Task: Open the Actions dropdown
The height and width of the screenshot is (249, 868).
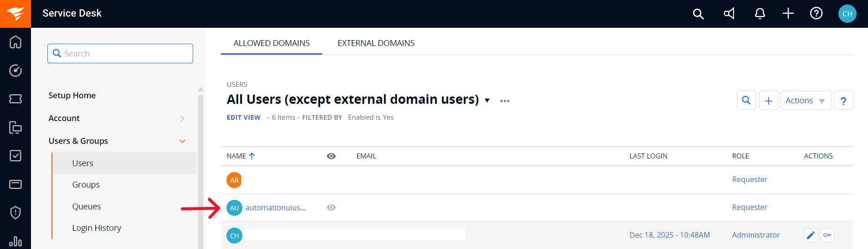Action: click(x=806, y=101)
